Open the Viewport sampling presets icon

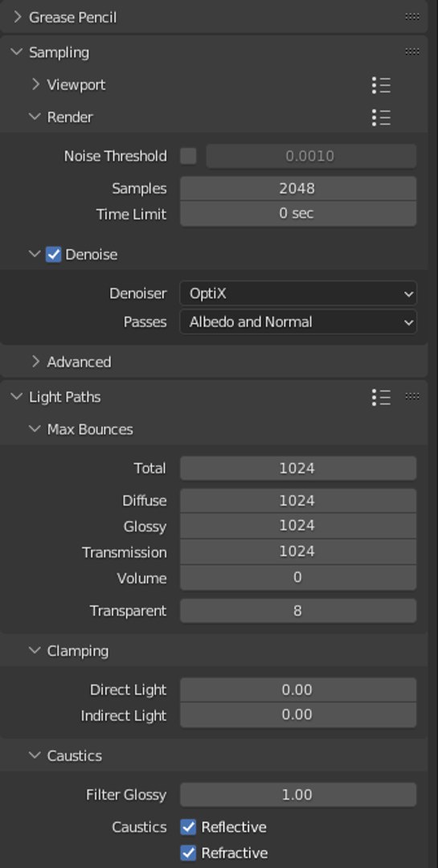pyautogui.click(x=381, y=85)
